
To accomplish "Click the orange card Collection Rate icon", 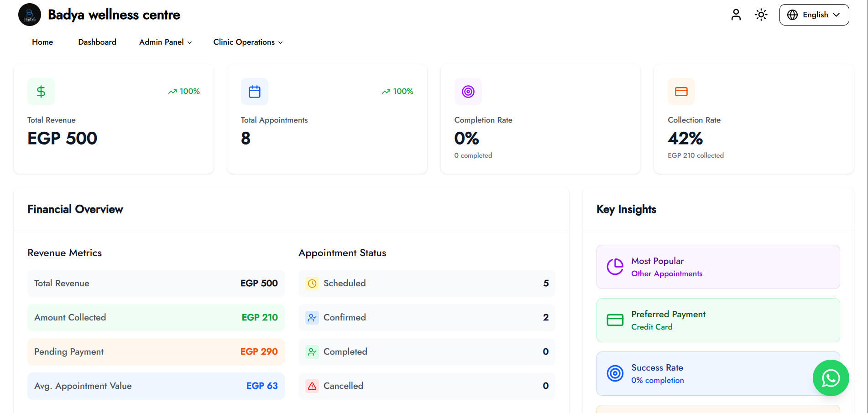I will [681, 92].
